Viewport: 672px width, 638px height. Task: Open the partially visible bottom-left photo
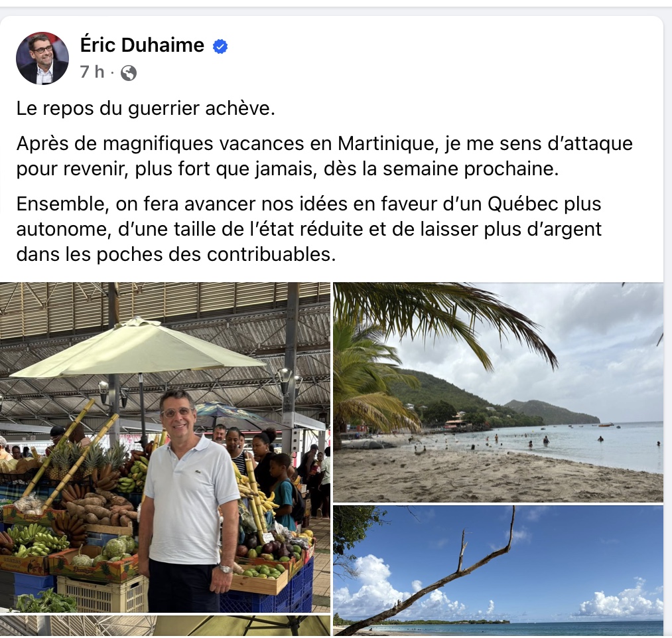click(165, 625)
